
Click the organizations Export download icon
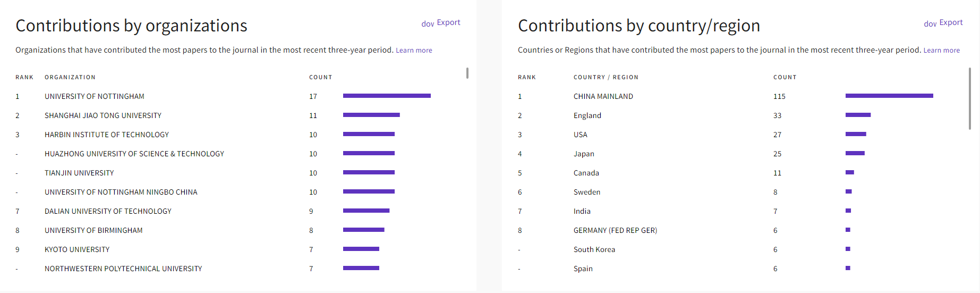[x=428, y=23]
